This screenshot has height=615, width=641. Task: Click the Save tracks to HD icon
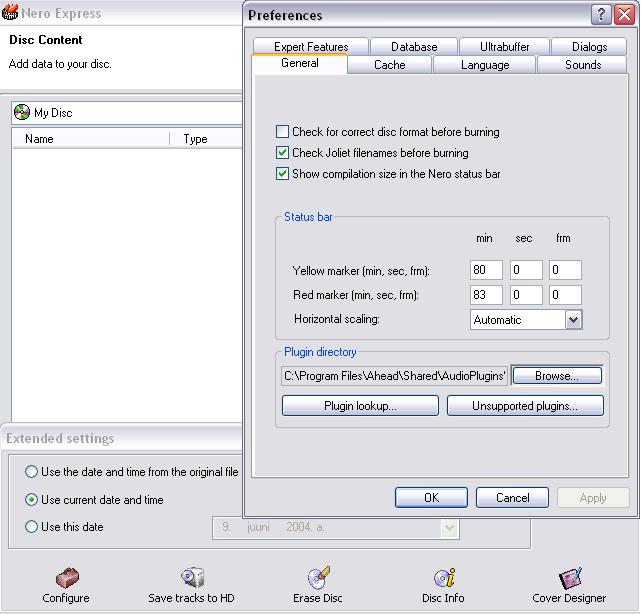point(192,578)
